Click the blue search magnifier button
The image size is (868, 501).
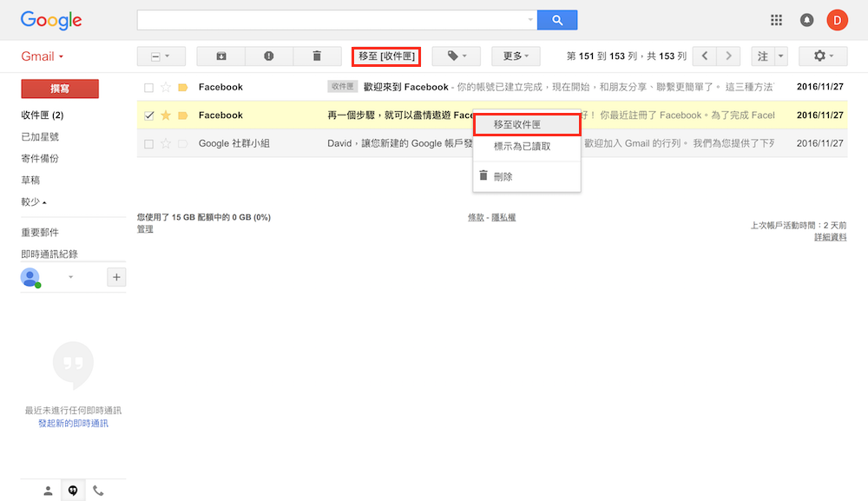[557, 20]
